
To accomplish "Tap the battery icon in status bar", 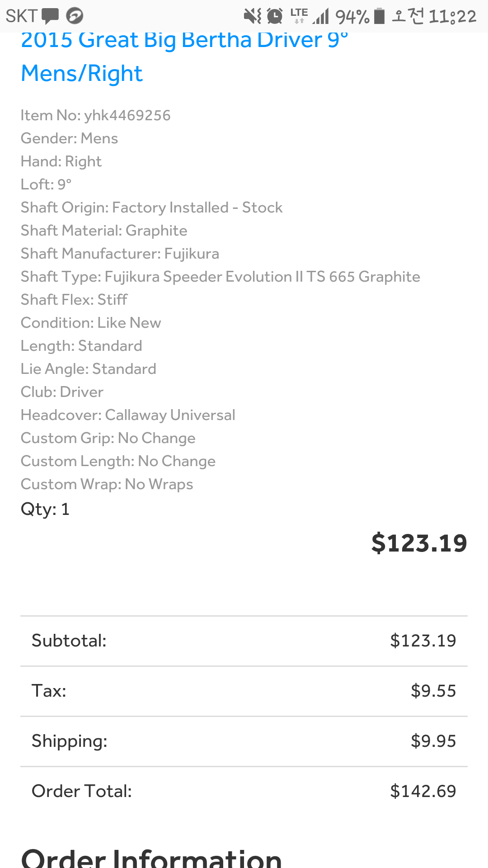I will 379,16.
